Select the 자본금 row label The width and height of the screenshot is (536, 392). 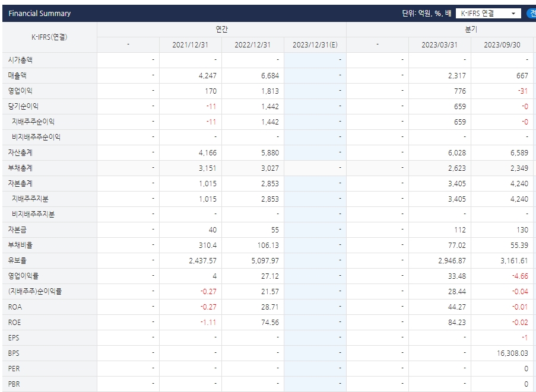[17, 230]
